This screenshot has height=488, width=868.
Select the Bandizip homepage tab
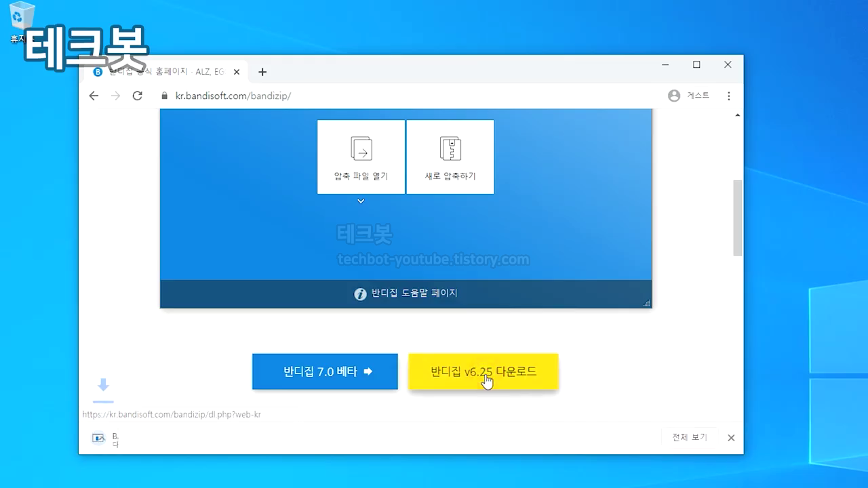[166, 72]
